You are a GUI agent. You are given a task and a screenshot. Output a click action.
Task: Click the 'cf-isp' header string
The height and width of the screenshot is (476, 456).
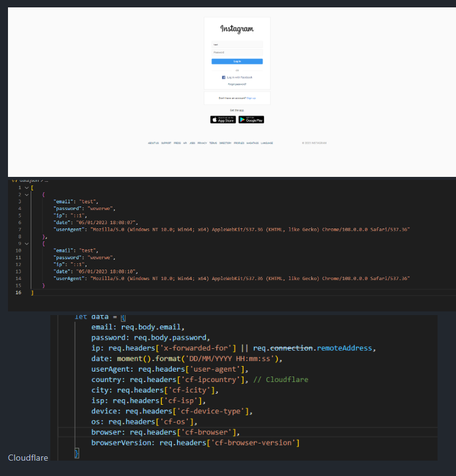click(181, 400)
